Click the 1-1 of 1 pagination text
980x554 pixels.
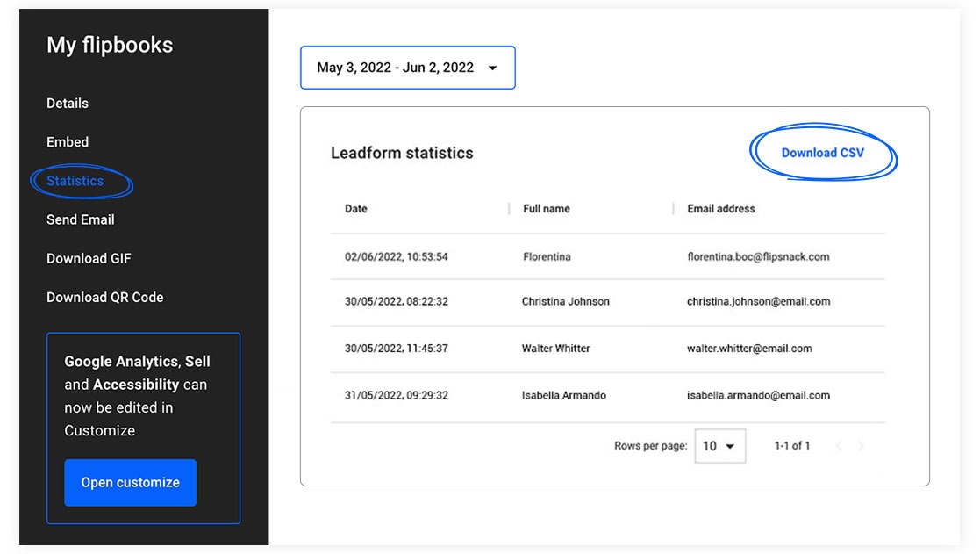click(792, 446)
